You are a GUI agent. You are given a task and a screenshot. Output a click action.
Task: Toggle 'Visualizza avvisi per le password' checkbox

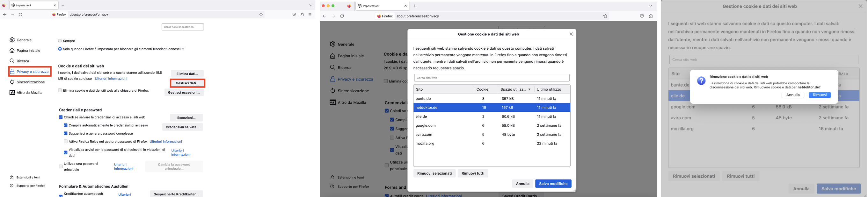pyautogui.click(x=65, y=153)
